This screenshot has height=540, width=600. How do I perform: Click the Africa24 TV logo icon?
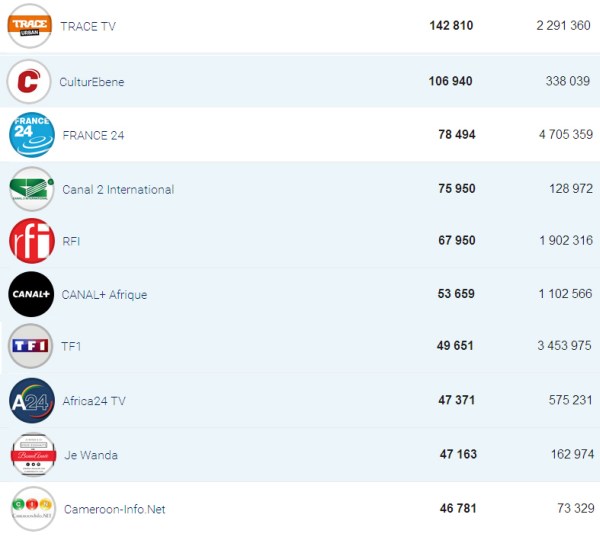[x=31, y=400]
